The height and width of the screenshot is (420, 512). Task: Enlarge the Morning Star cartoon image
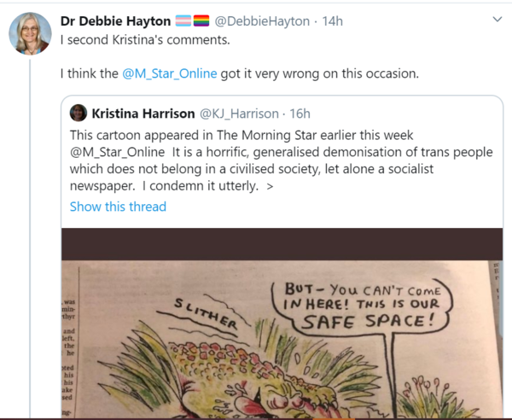pyautogui.click(x=282, y=341)
